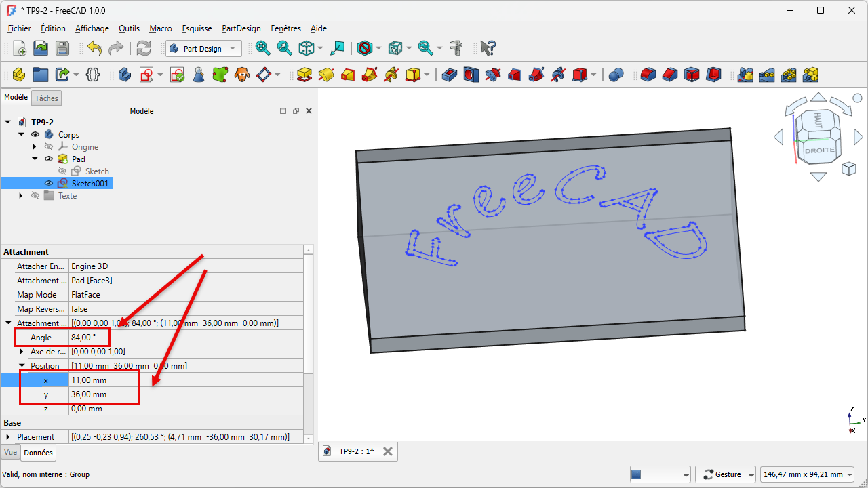The height and width of the screenshot is (488, 868).
Task: Open the Esquisse menu
Action: coord(197,28)
